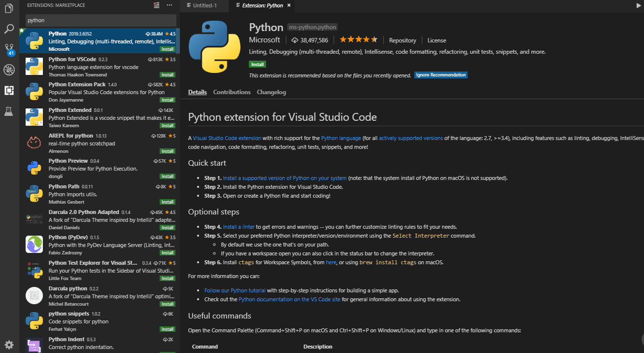The width and height of the screenshot is (644, 353).
Task: Open Source Control view with 41 badge
Action: [9, 49]
